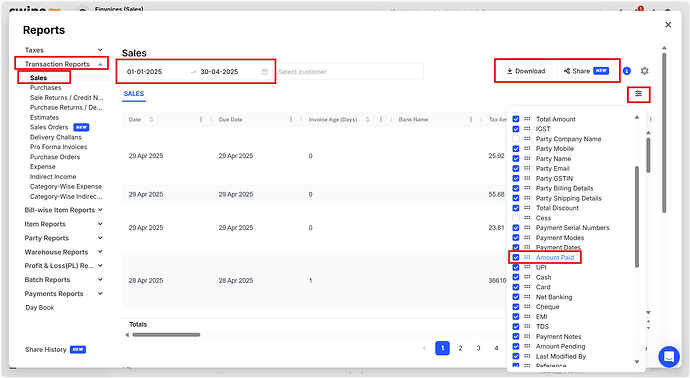Open the Delivery Challans report
The height and width of the screenshot is (378, 690).
coord(55,137)
